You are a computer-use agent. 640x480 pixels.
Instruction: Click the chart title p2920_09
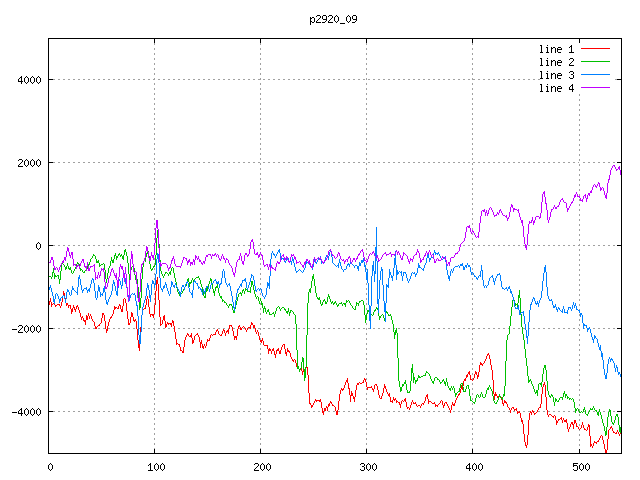[333, 19]
